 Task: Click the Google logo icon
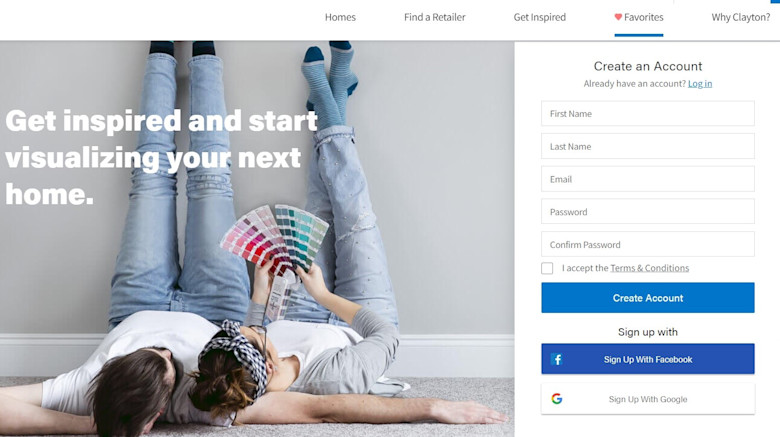[557, 399]
